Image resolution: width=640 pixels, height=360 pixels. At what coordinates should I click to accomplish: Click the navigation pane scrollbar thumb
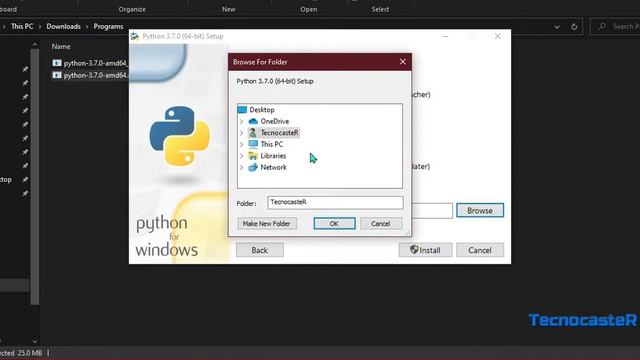[35, 177]
